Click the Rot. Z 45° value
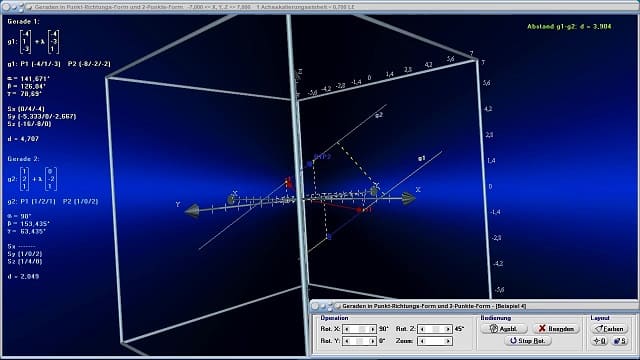Screen dimensions: 640x360 tap(459, 329)
